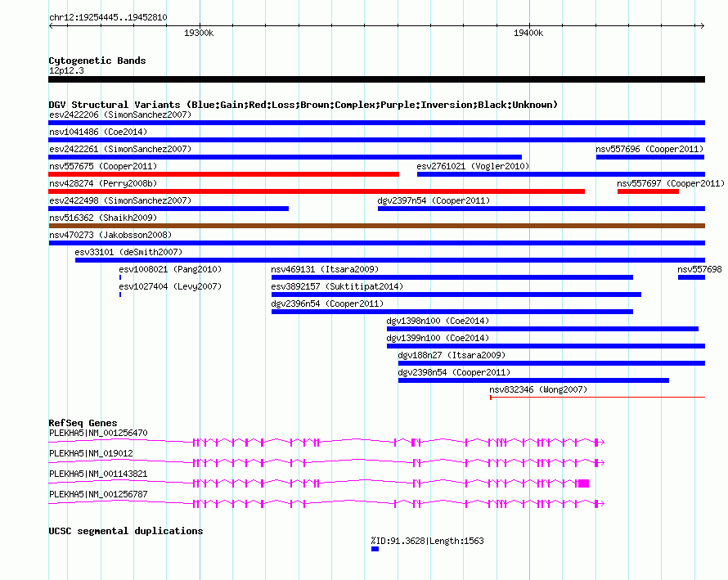Click the Cytogenetic Bands track title
Viewport: 728px width, 580px height.
coord(97,61)
